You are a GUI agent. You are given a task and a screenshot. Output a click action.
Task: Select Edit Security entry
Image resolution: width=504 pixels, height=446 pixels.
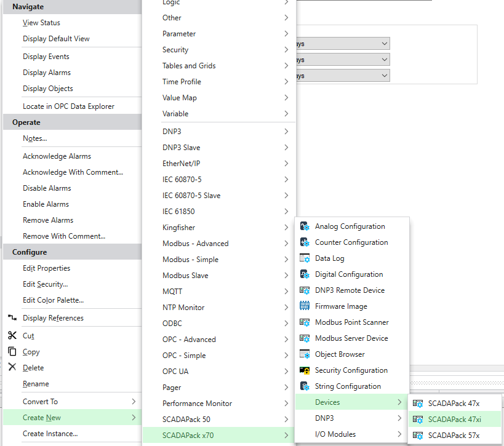click(46, 284)
